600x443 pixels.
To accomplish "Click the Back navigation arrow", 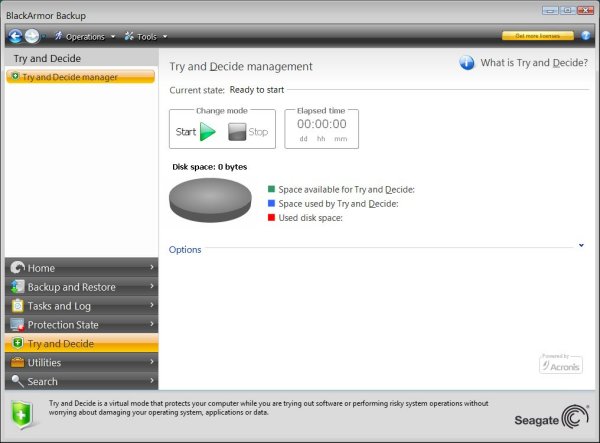I will click(x=15, y=36).
